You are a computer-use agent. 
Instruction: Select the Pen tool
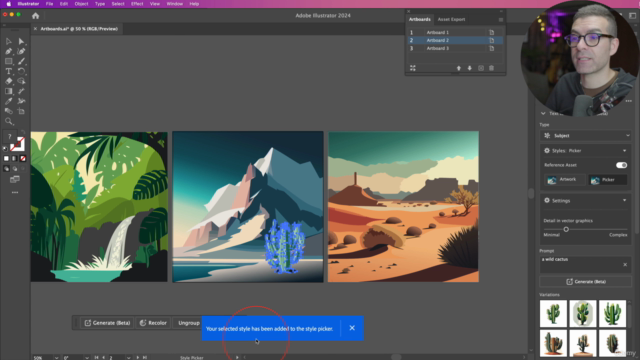(x=9, y=51)
